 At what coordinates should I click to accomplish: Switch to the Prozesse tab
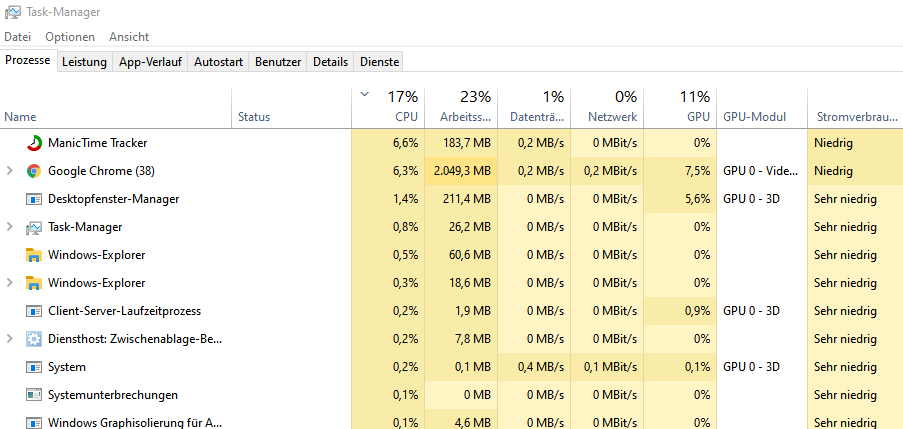(x=28, y=60)
